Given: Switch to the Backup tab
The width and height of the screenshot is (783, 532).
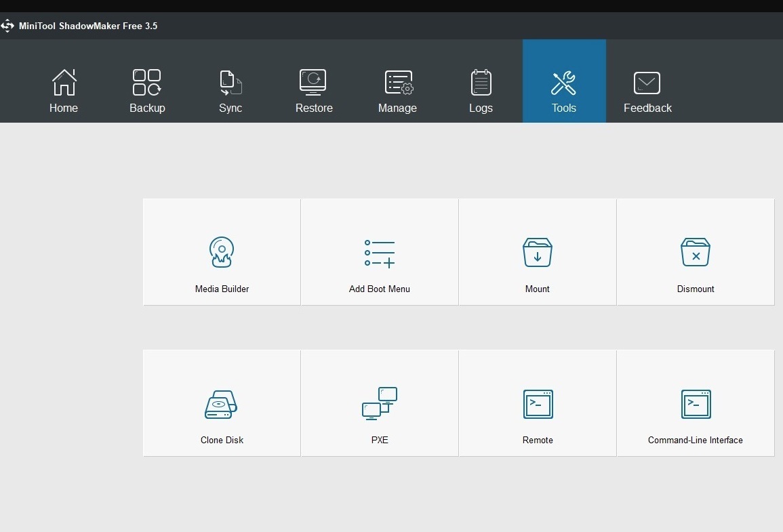Looking at the screenshot, I should [x=147, y=90].
